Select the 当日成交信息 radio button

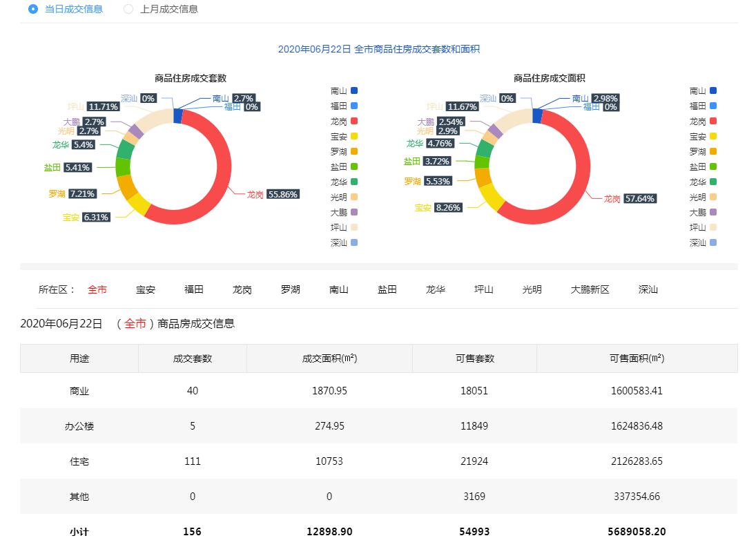33,9
